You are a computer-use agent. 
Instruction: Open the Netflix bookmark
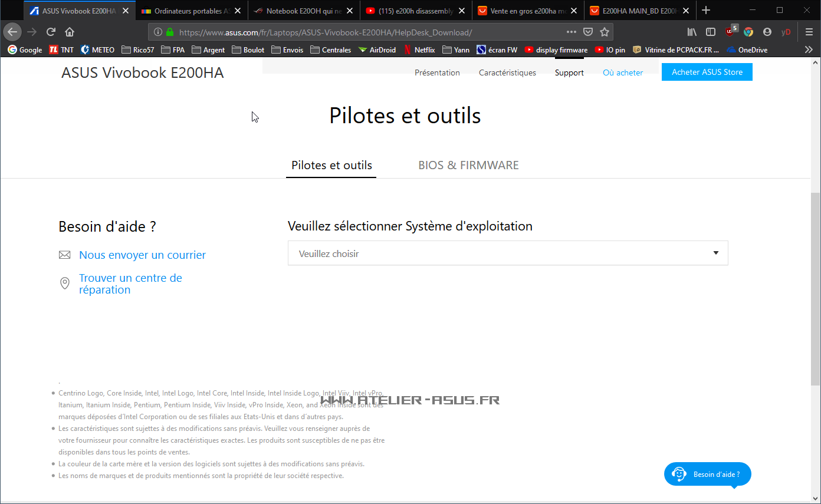click(x=419, y=50)
